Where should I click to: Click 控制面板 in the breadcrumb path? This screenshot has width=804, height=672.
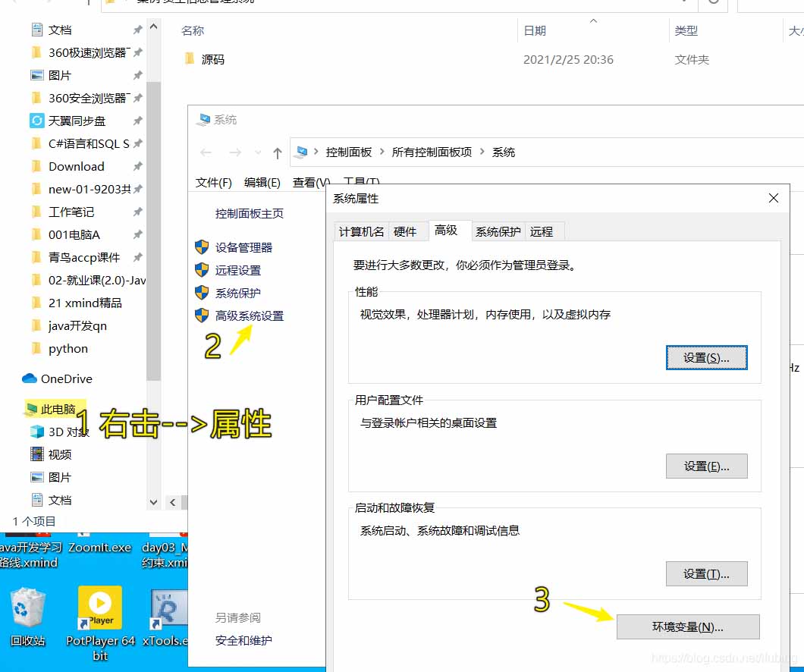pos(349,152)
